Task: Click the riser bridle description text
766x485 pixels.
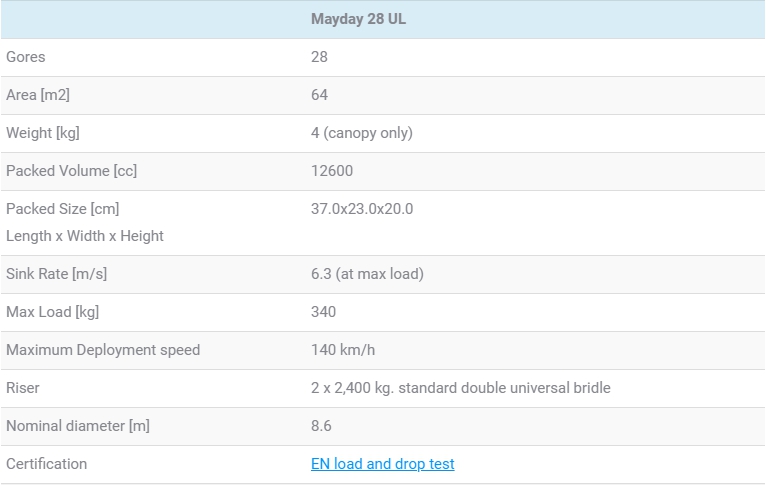Action: (x=460, y=388)
